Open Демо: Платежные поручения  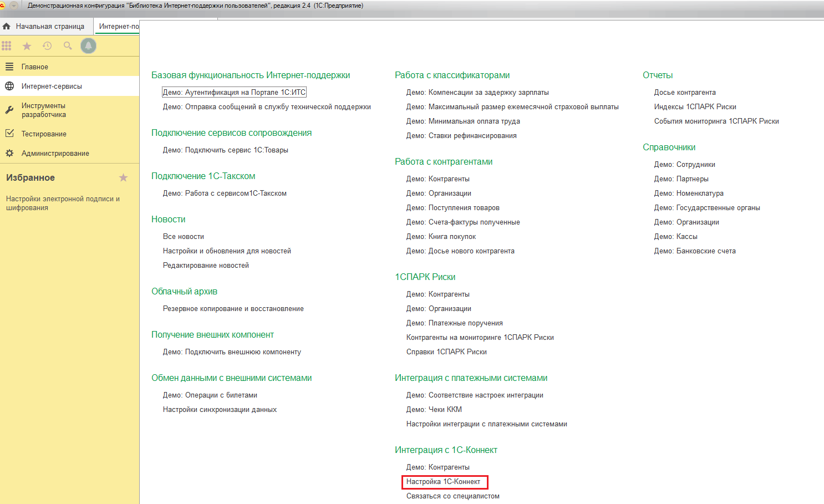pyautogui.click(x=455, y=323)
